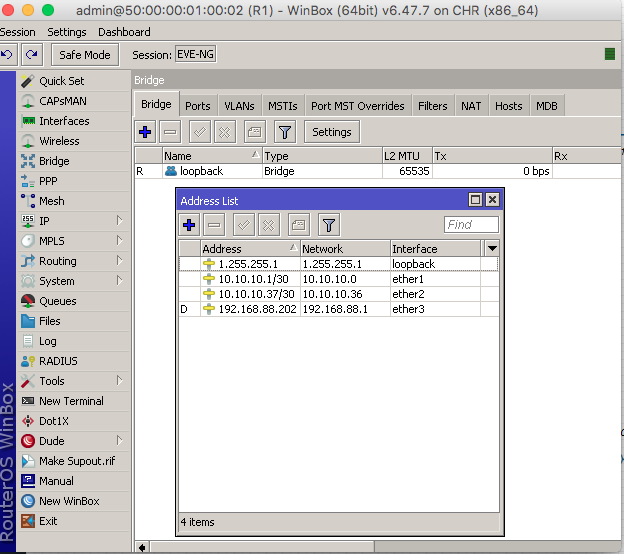Enable address with checkmark in Address List

click(244, 225)
